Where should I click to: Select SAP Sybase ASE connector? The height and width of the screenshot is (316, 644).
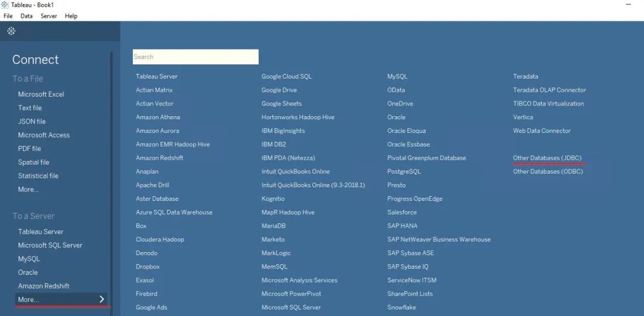click(410, 253)
